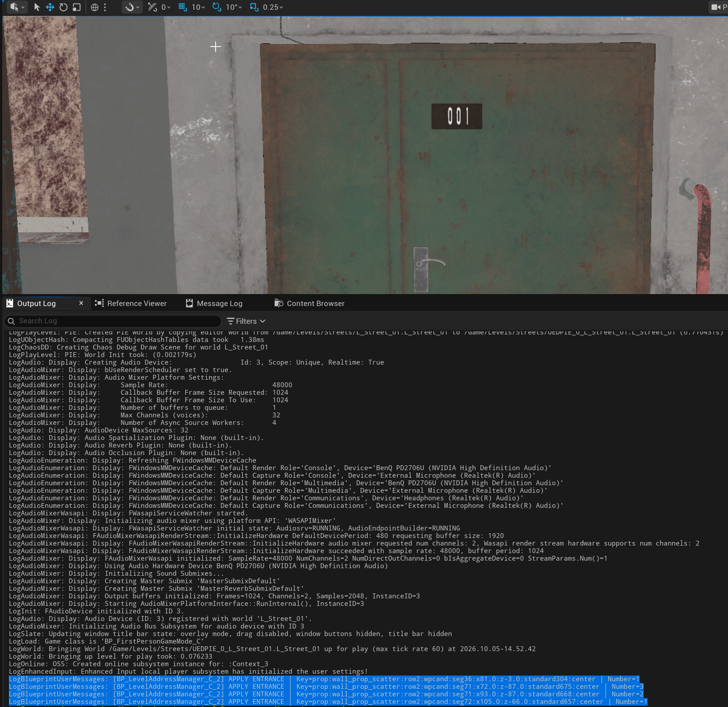Click the 0 value dropdown beside the crossed snap icon
This screenshot has width=728, height=707.
point(166,7)
